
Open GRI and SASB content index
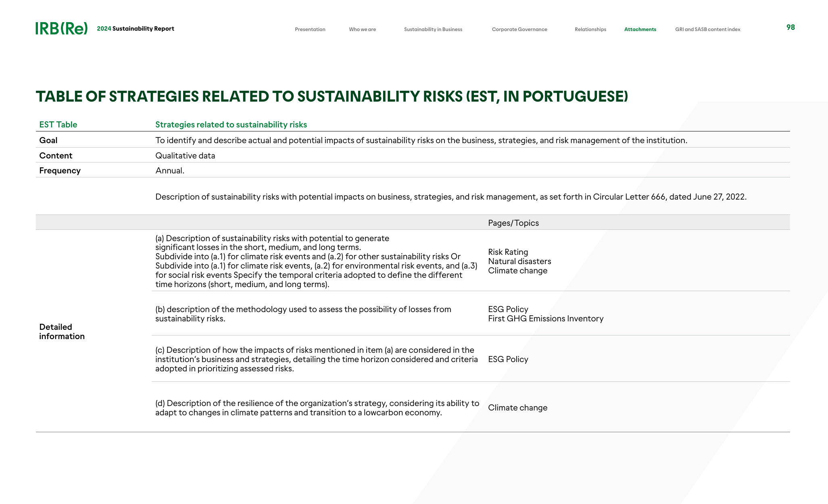click(x=708, y=29)
